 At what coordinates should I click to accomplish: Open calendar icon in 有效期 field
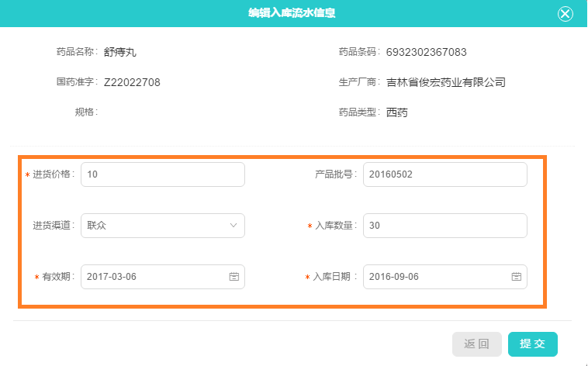[x=234, y=277]
